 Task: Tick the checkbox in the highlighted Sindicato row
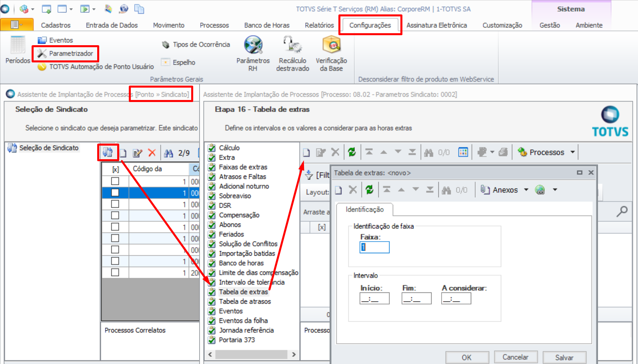[x=115, y=193]
